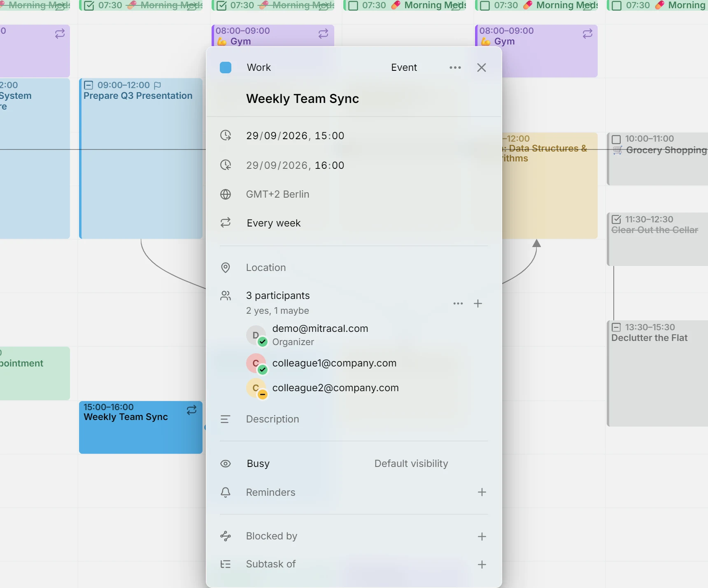Open the Every week recurrence dropdown
708x588 pixels.
point(274,223)
